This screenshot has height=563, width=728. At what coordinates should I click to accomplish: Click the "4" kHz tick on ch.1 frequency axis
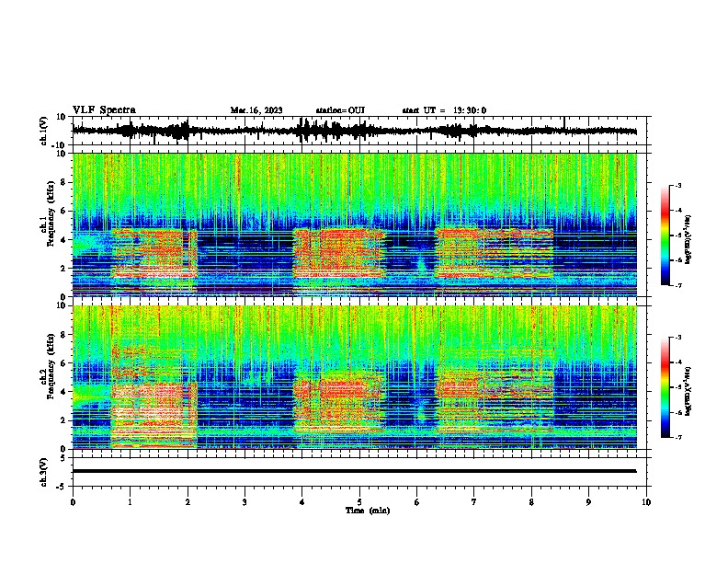pyautogui.click(x=64, y=240)
